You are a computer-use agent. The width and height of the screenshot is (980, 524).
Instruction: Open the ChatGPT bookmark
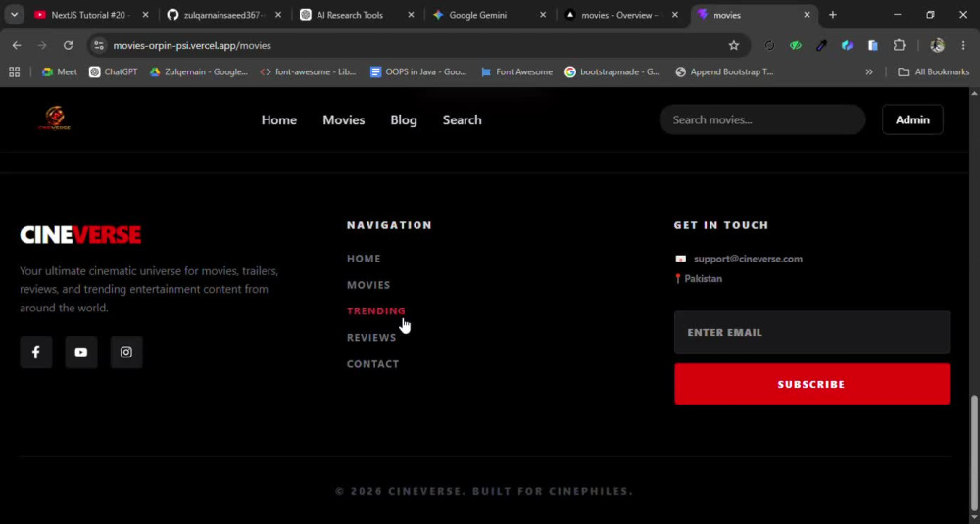(x=113, y=71)
